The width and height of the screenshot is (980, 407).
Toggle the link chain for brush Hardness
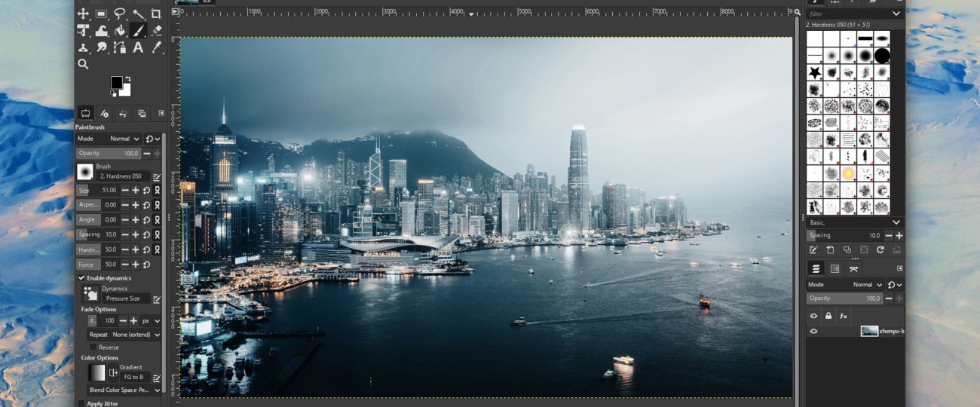[157, 249]
